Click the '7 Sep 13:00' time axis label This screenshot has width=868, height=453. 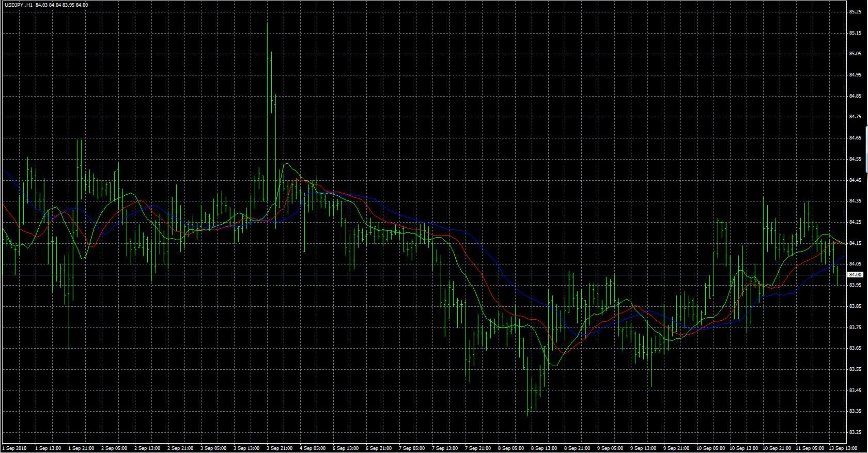(x=445, y=448)
